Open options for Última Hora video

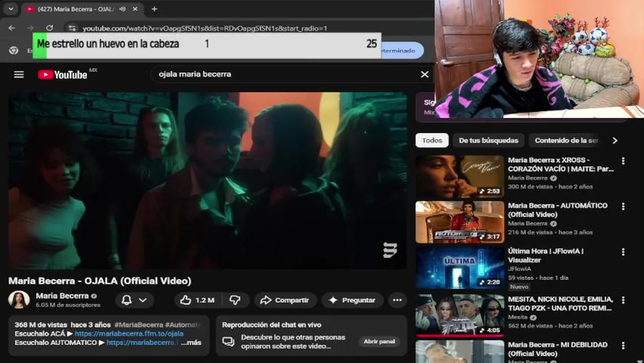click(x=623, y=252)
